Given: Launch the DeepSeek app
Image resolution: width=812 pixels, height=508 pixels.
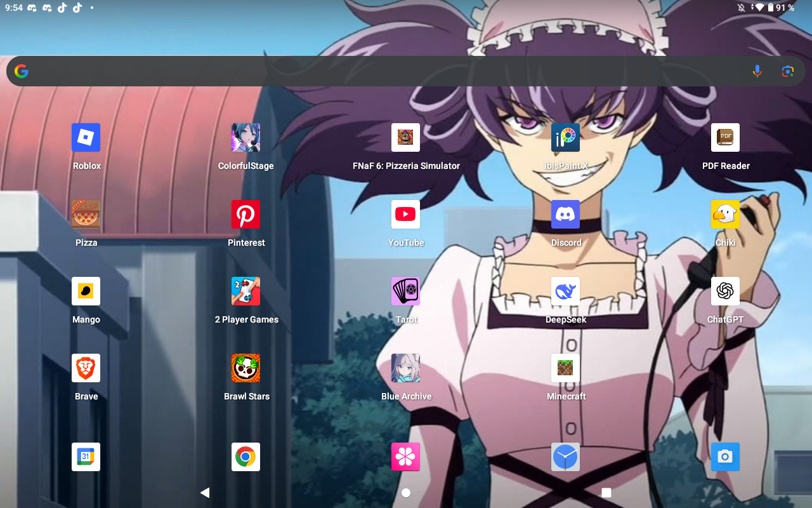Looking at the screenshot, I should coord(565,291).
